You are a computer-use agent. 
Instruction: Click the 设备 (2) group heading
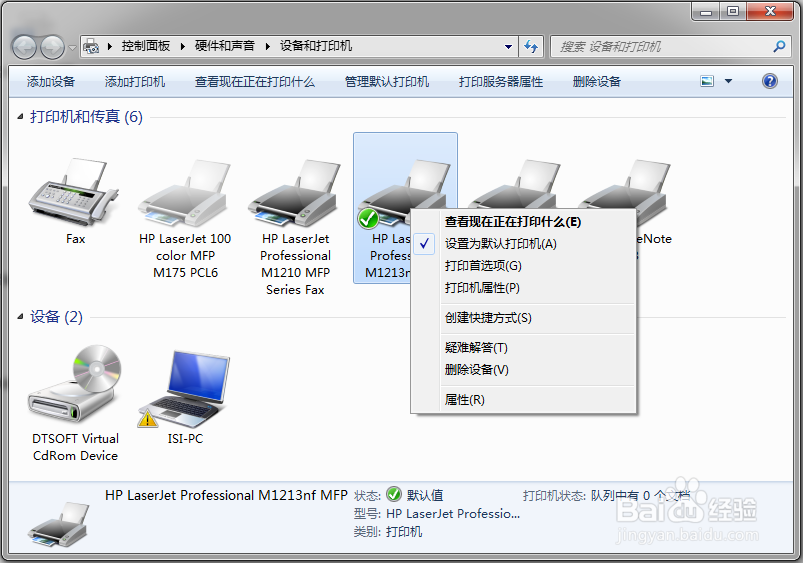pos(56,317)
